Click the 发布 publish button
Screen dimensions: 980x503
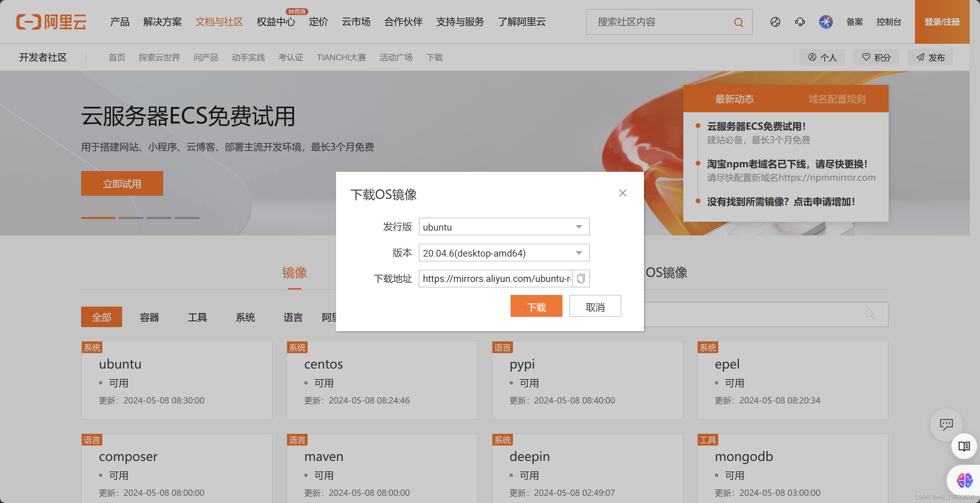[930, 57]
